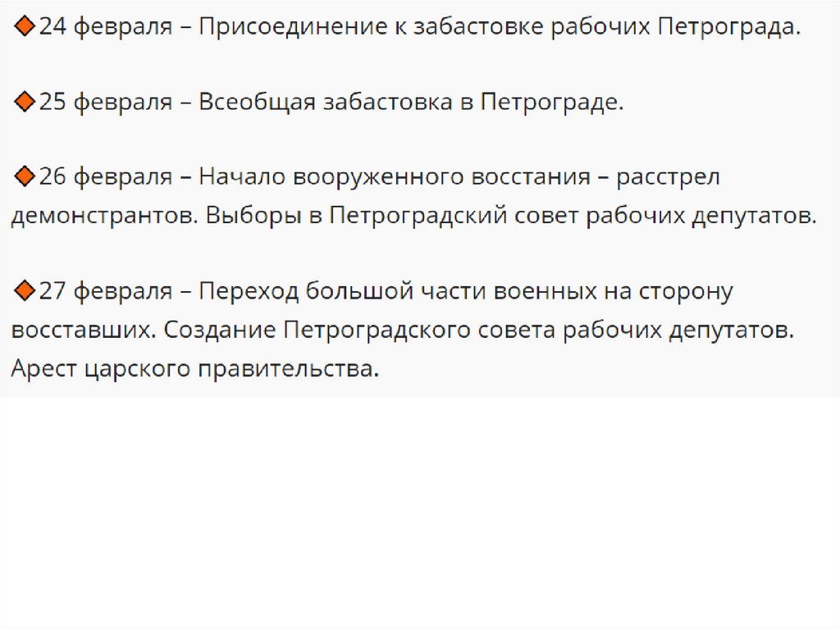Click the word "Петрограде" in the second line
Image resolution: width=840 pixels, height=629 pixels.
[551, 103]
